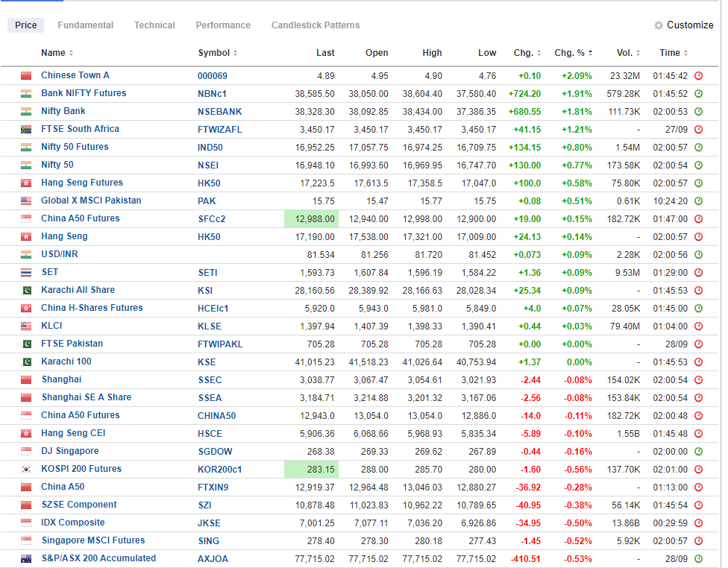
Task: Open Shanghai SE A Share link
Action: coord(87,397)
